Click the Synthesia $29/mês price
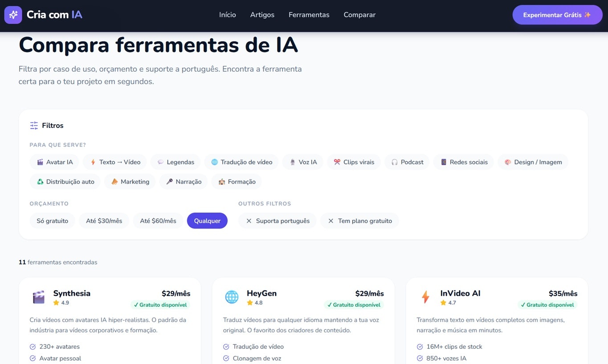This screenshot has height=364, width=608. (176, 294)
